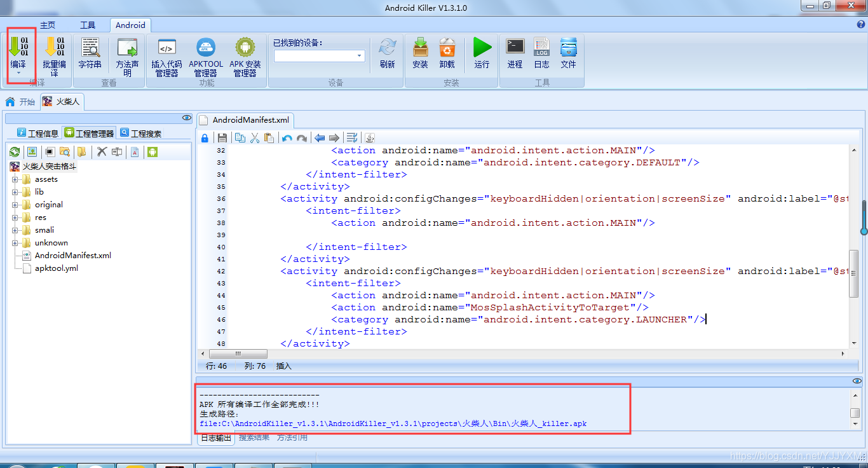This screenshot has height=468, width=868.
Task: Switch to the 工具 ribbon tab
Action: (x=88, y=25)
